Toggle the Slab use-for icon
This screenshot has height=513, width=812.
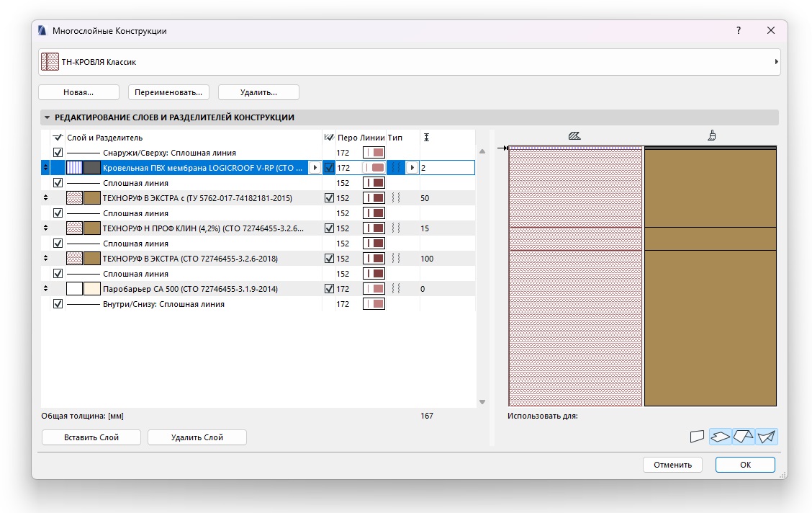pos(720,436)
